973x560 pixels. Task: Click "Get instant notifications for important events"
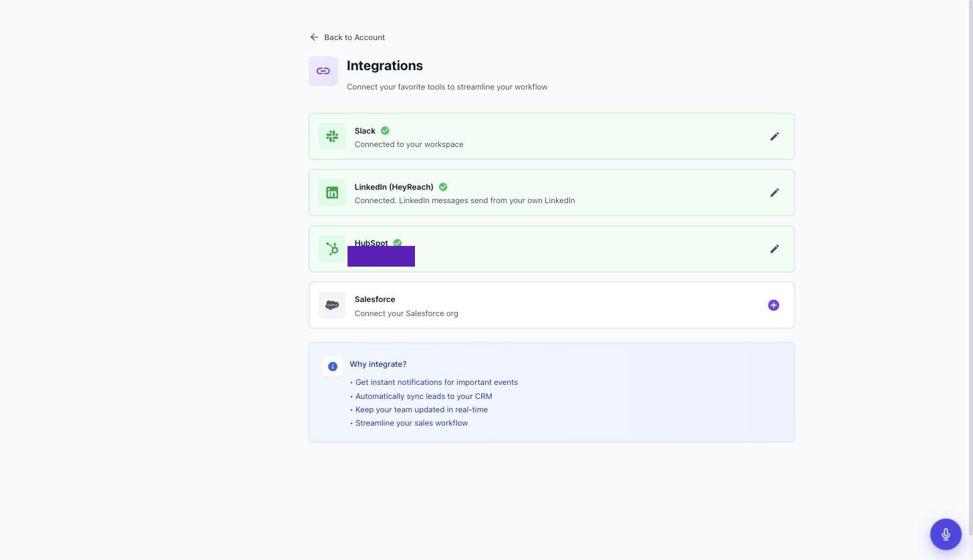point(436,382)
